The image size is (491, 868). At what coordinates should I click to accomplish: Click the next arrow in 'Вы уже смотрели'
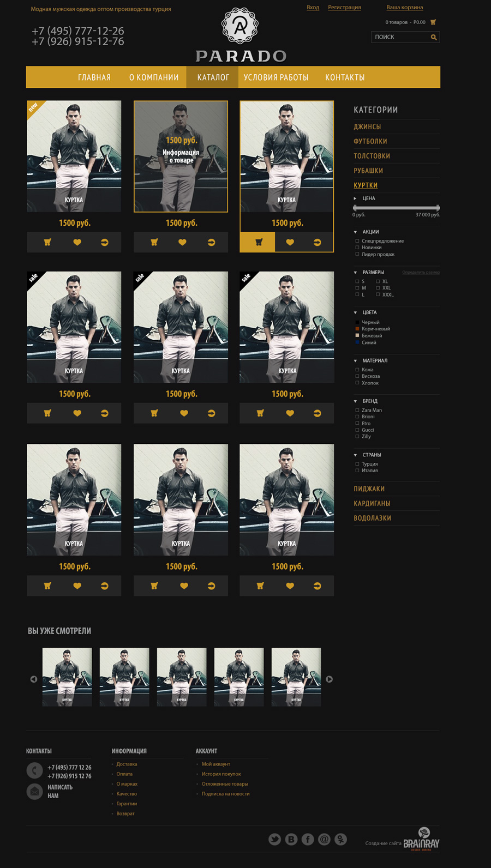[x=329, y=679]
